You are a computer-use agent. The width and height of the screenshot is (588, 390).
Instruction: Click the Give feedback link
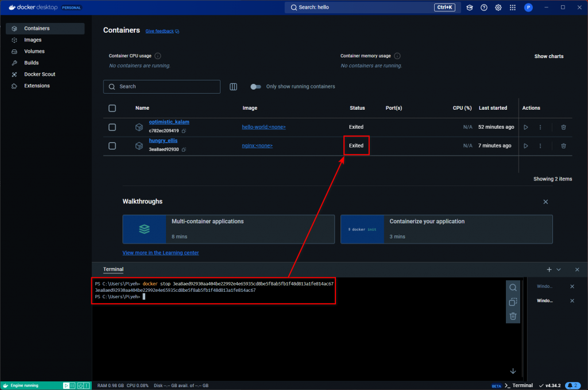coord(162,31)
